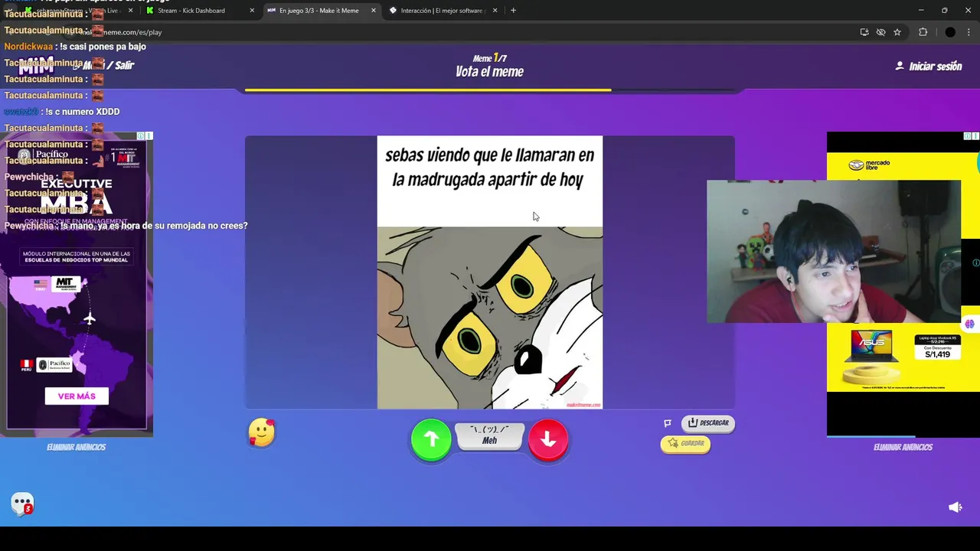Open Chrome three-dot menu

point(969,32)
